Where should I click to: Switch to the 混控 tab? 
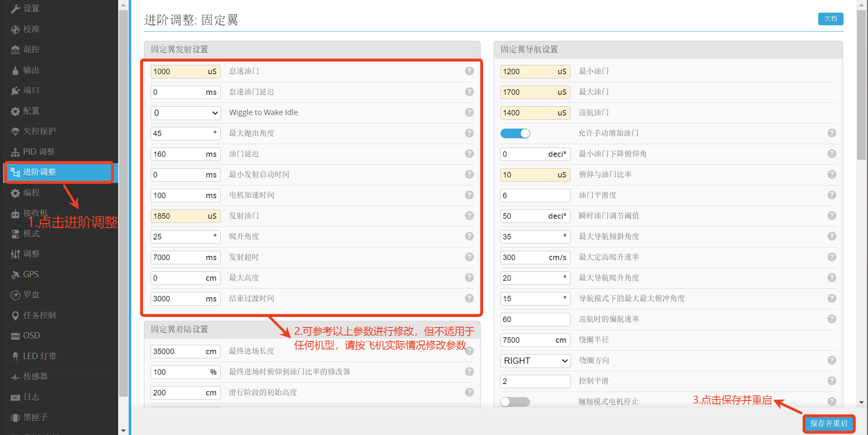(x=60, y=50)
